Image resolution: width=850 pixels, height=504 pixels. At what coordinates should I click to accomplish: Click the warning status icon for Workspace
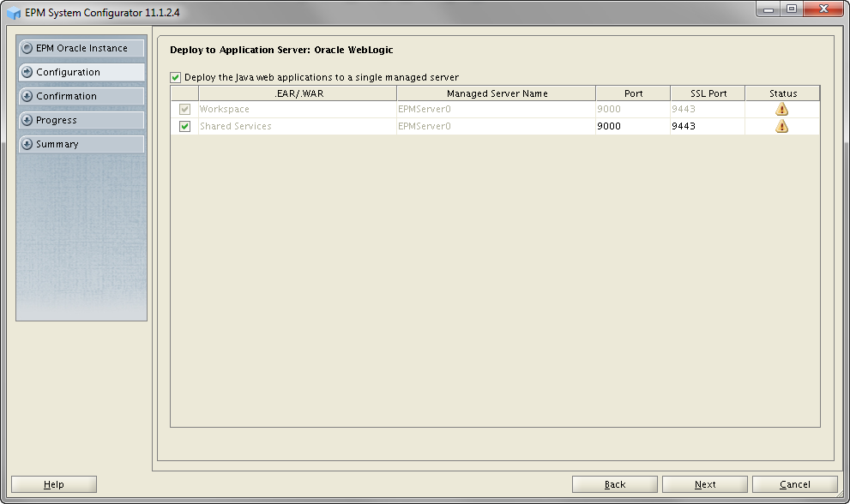point(781,109)
